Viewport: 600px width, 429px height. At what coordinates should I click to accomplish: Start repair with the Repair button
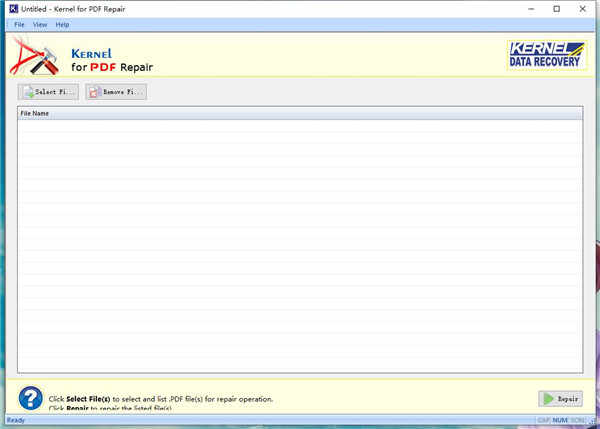(x=561, y=399)
